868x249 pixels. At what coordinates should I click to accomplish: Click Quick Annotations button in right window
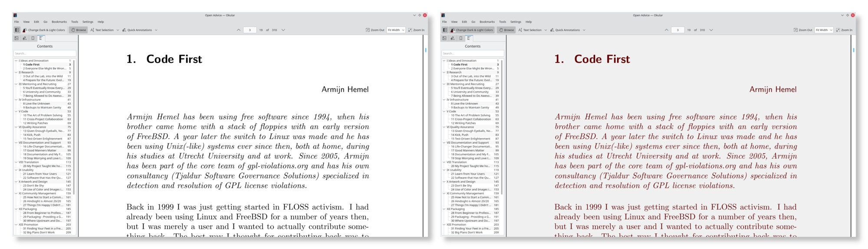click(565, 30)
